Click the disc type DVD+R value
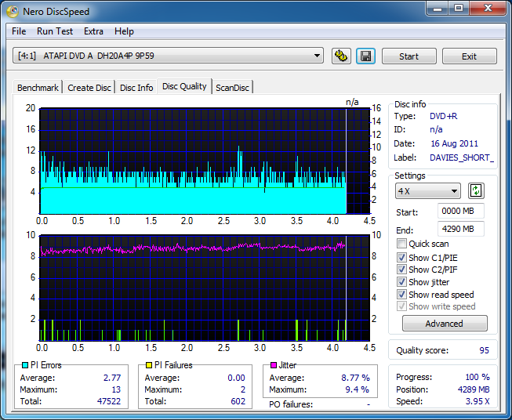This screenshot has width=512, height=420. (444, 116)
